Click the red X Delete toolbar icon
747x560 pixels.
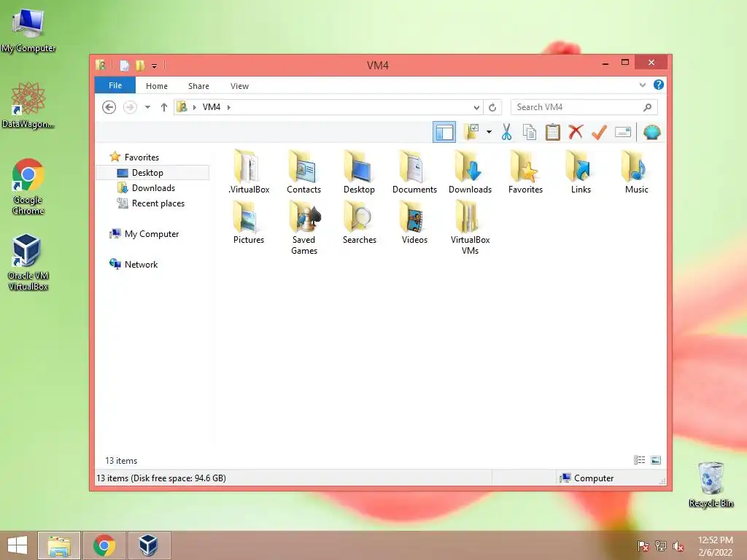tap(576, 132)
